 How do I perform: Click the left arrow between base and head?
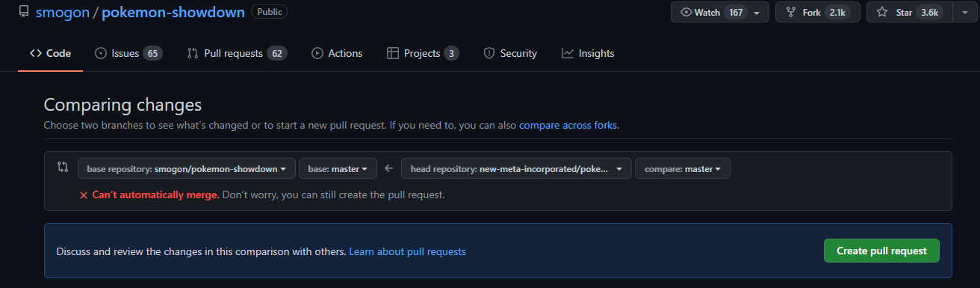coord(388,168)
